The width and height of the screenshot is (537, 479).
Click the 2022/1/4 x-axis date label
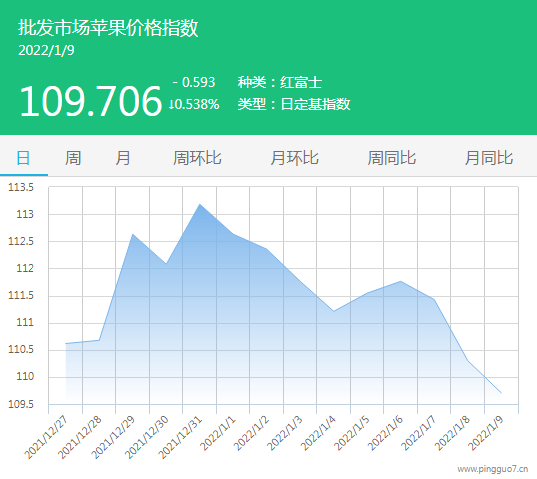point(318,433)
